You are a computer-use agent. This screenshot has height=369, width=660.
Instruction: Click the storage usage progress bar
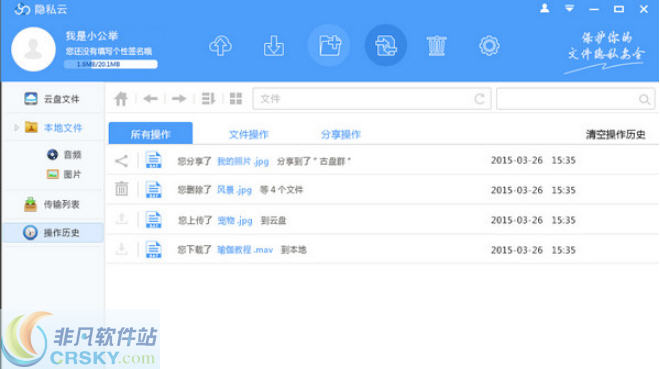tap(111, 64)
